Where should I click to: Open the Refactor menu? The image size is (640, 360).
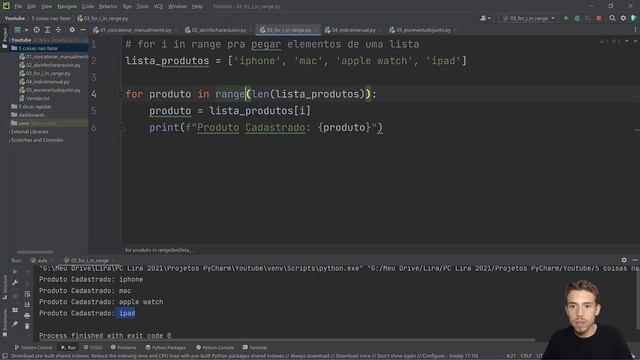(x=108, y=7)
